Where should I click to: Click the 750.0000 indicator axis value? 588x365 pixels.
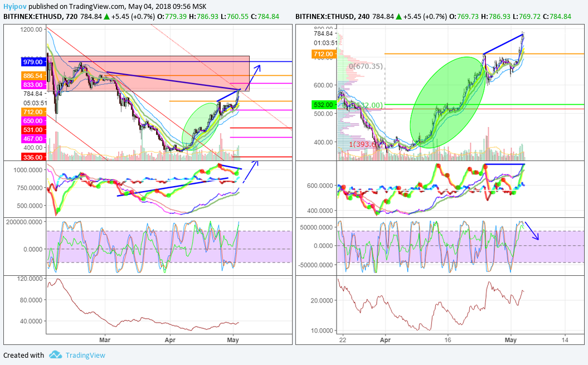pos(30,188)
